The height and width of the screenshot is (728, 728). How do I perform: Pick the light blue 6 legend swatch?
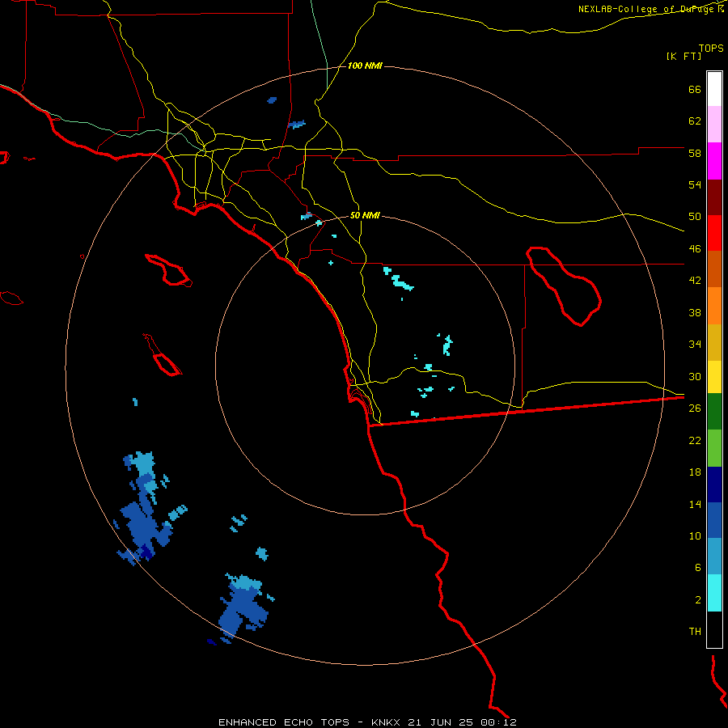click(x=714, y=557)
